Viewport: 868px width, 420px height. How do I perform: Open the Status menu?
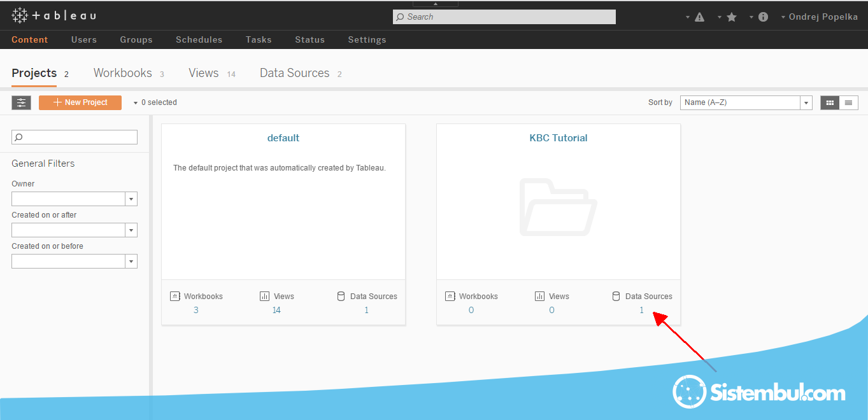310,39
